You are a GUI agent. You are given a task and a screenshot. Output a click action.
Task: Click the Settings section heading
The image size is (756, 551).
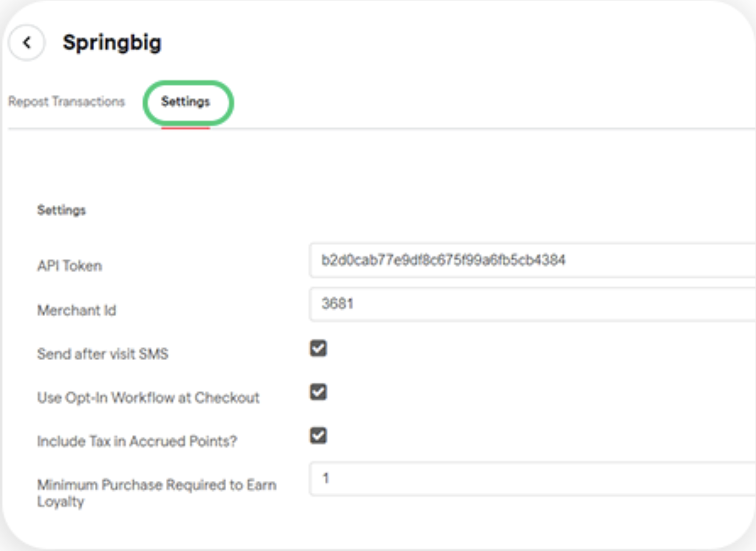pyautogui.click(x=61, y=210)
